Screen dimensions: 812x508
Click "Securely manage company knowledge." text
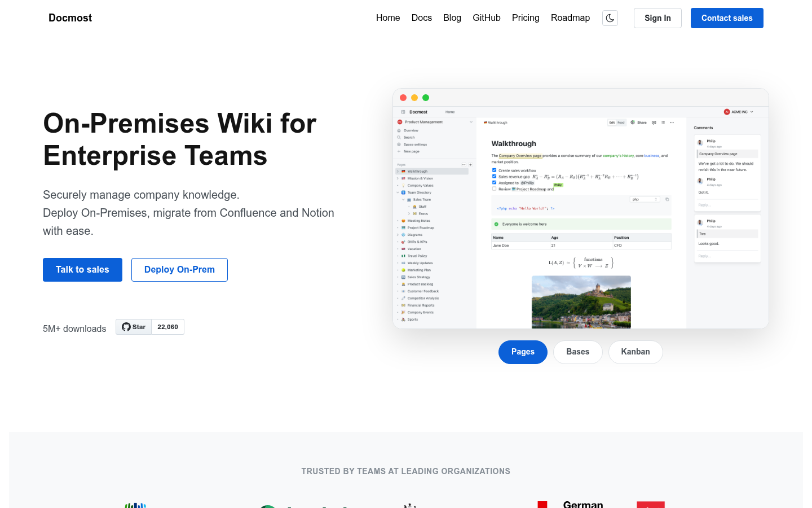[x=141, y=195]
